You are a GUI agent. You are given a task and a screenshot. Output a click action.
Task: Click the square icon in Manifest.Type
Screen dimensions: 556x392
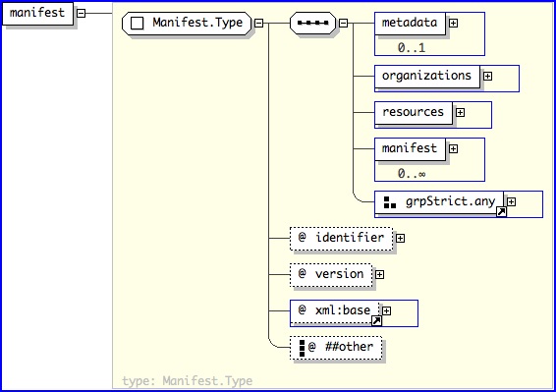click(x=138, y=23)
